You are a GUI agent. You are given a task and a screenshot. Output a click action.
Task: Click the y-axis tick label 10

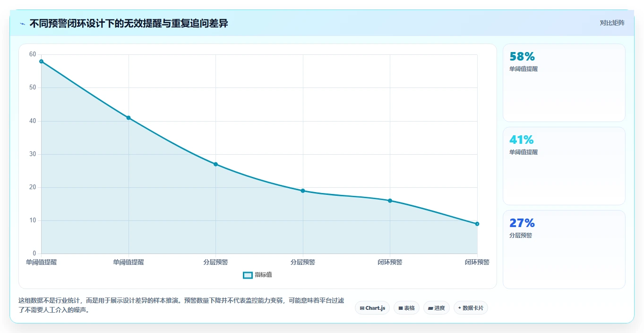(33, 220)
